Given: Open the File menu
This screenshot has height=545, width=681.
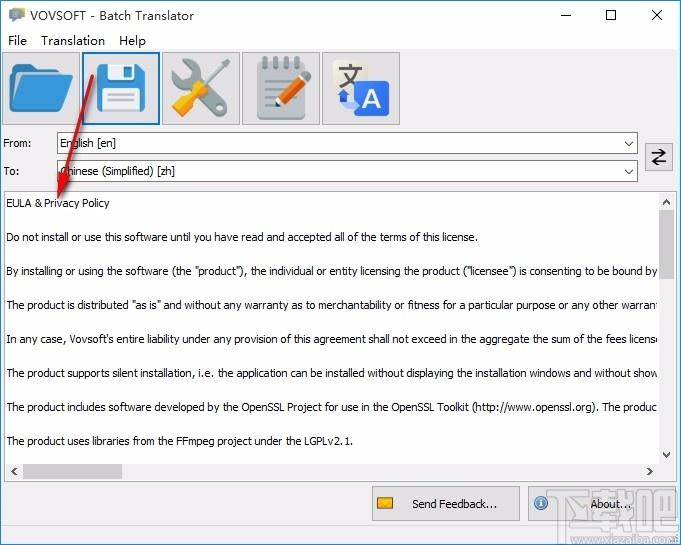Looking at the screenshot, I should [x=17, y=41].
